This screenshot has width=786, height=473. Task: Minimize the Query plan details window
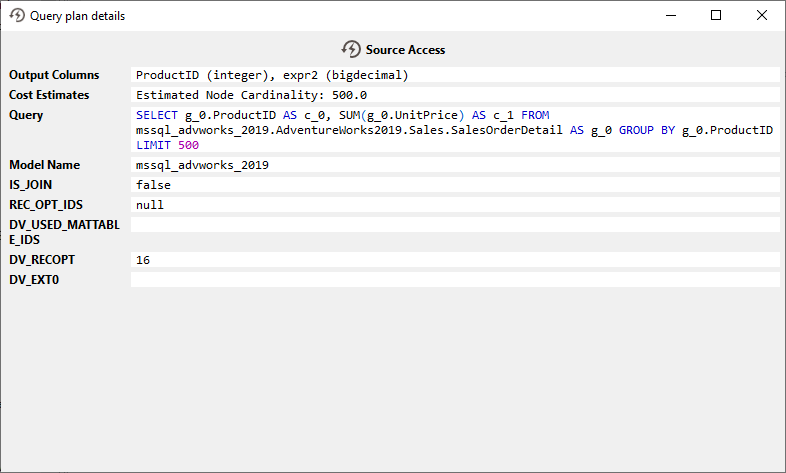click(x=669, y=15)
